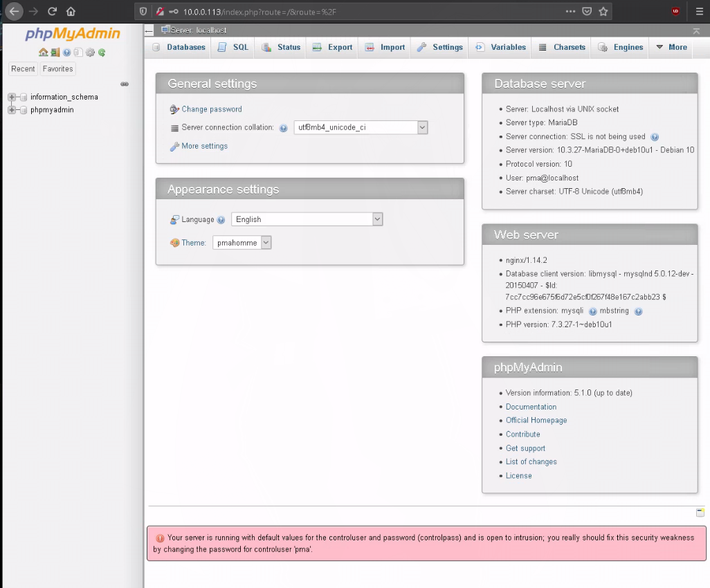Open the Language dropdown
Image resolution: width=710 pixels, height=588 pixels.
[x=307, y=219]
